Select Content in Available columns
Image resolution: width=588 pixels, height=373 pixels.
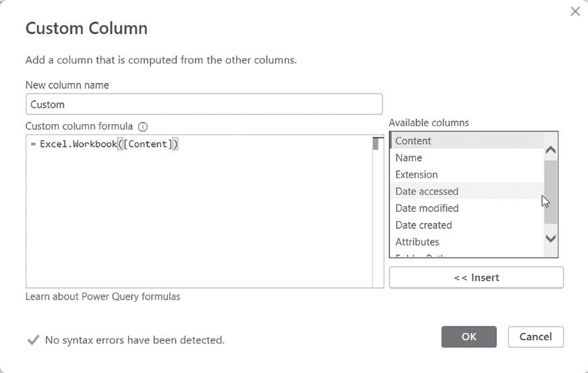(413, 141)
